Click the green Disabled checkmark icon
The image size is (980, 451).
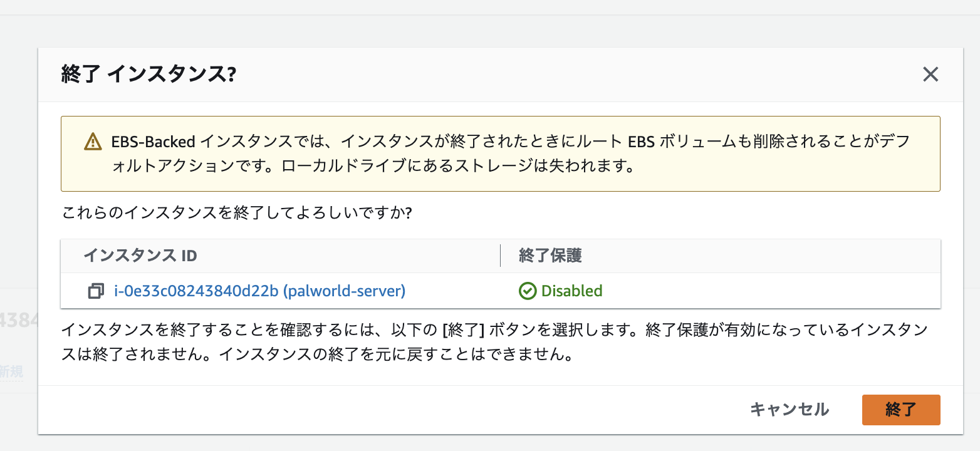pyautogui.click(x=528, y=291)
